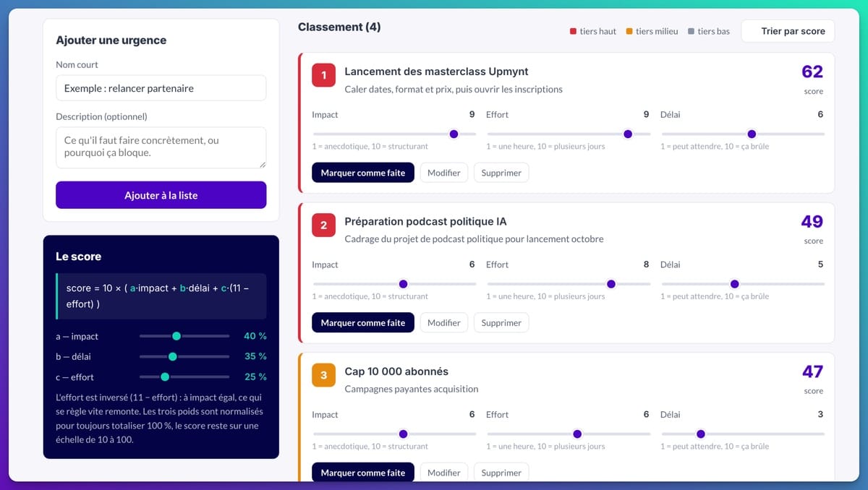Viewport: 868px width, 490px height.
Task: Click into the Description textarea
Action: tap(161, 147)
